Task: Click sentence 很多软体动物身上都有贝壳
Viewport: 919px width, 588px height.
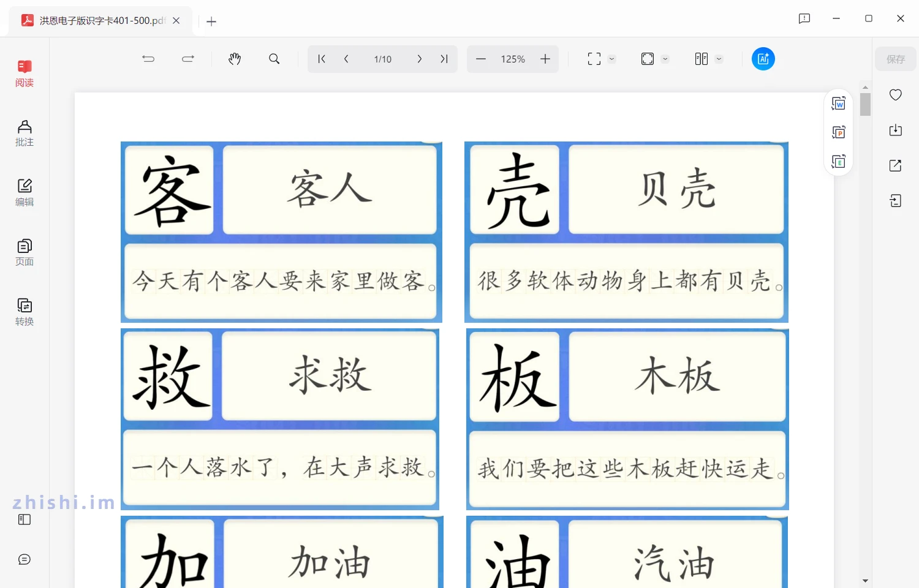Action: coord(627,281)
